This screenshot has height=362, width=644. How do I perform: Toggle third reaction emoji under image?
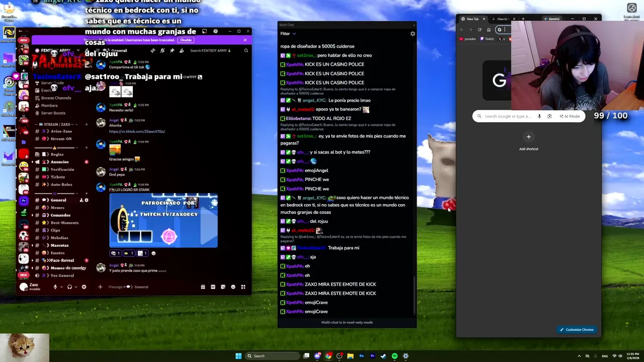142,253
